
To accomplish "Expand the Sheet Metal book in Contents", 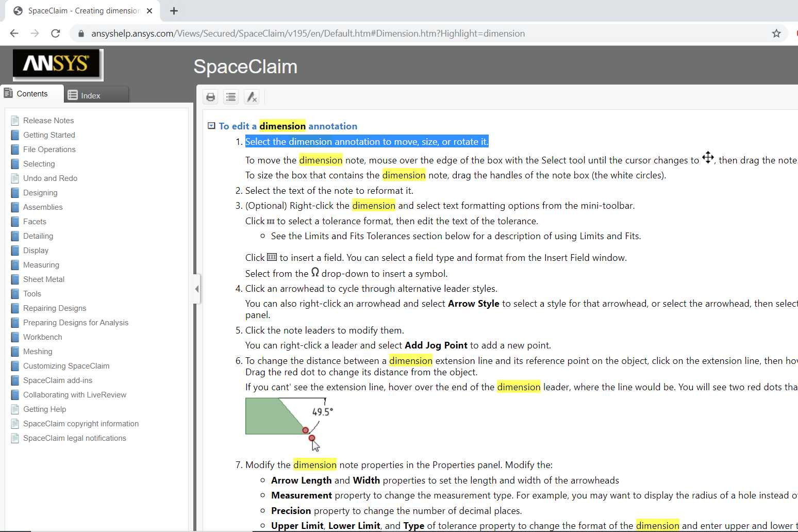I will coord(44,279).
